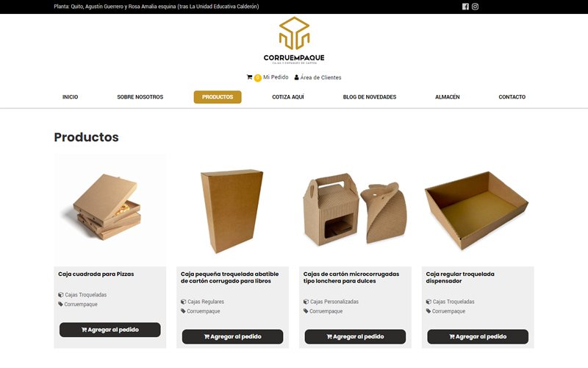Screen dimensions: 588x368
Task: Visit BLOG DE NOVEDADES
Action: pyautogui.click(x=370, y=97)
